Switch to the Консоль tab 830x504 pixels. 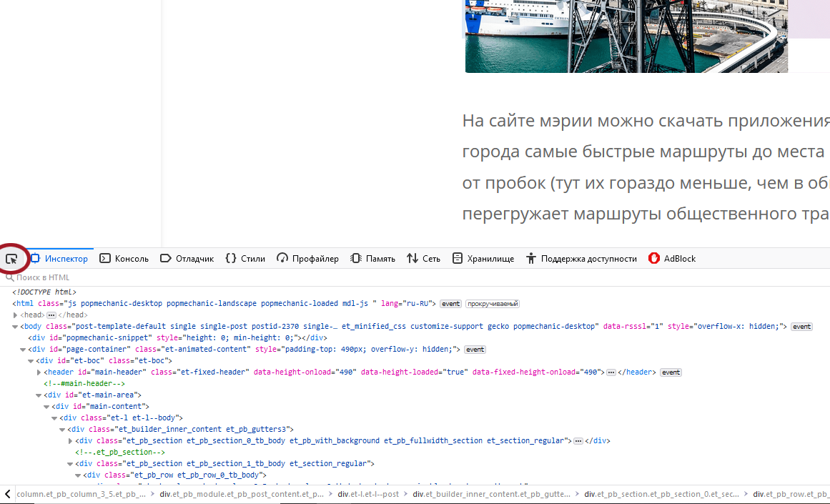[124, 259]
